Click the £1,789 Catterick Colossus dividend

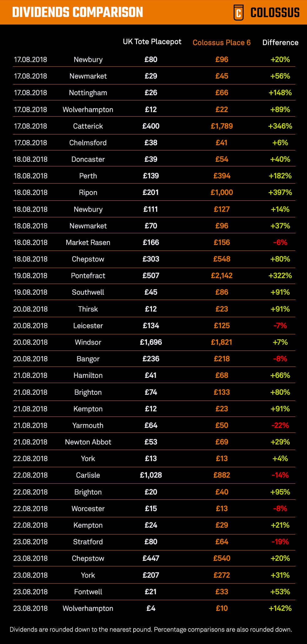[x=221, y=126]
